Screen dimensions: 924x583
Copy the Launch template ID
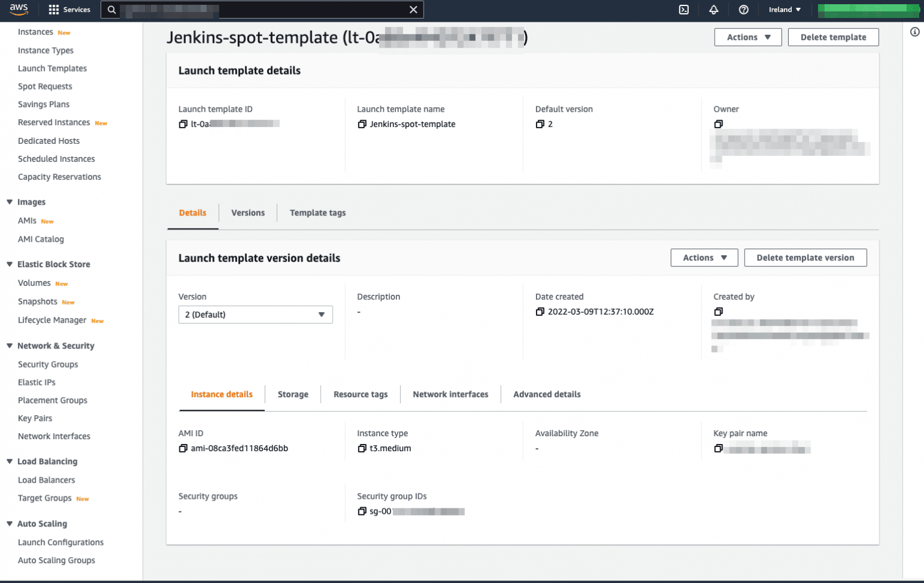tap(182, 123)
